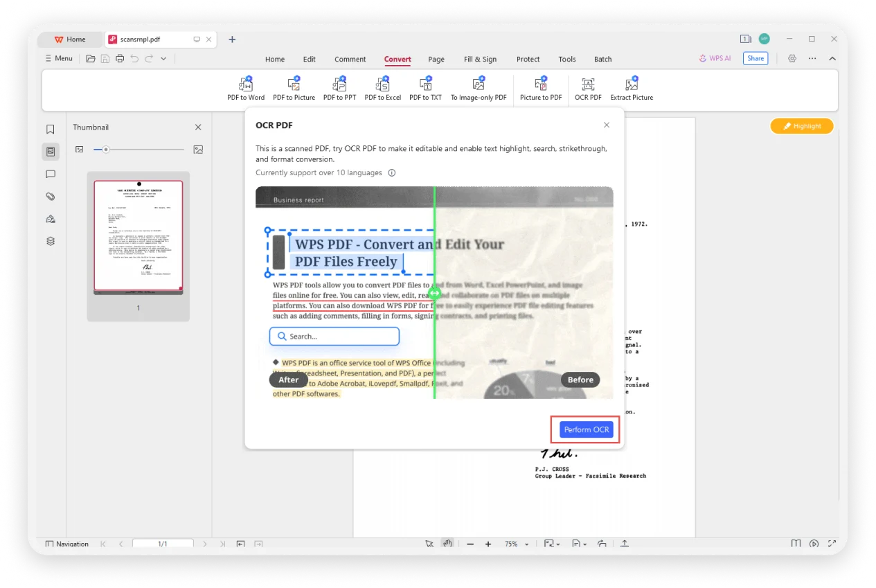The width and height of the screenshot is (876, 588).
Task: Open the Batch ribbon tab
Action: 603,60
